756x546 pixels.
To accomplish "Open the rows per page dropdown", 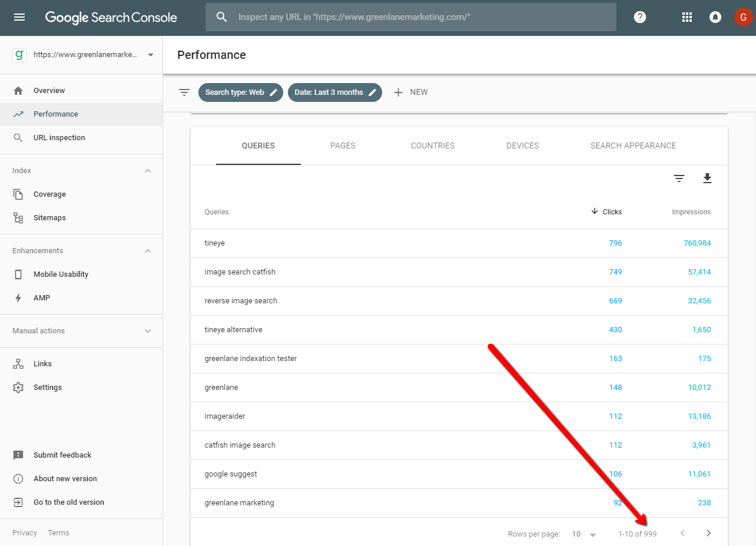I will click(583, 534).
